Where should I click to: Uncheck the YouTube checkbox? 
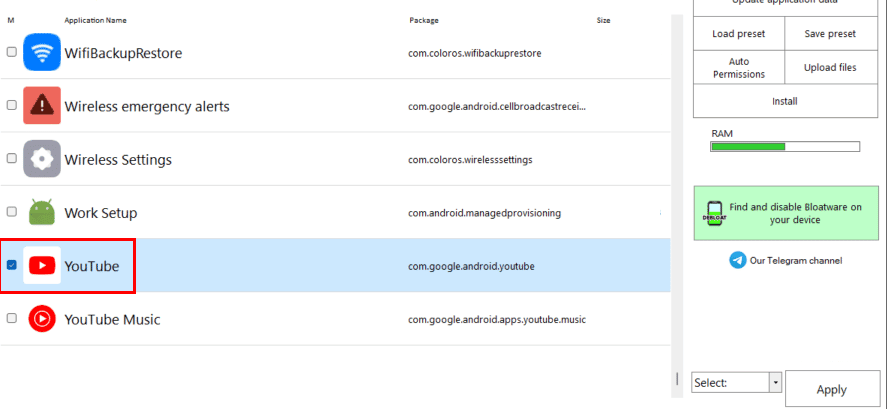click(11, 265)
